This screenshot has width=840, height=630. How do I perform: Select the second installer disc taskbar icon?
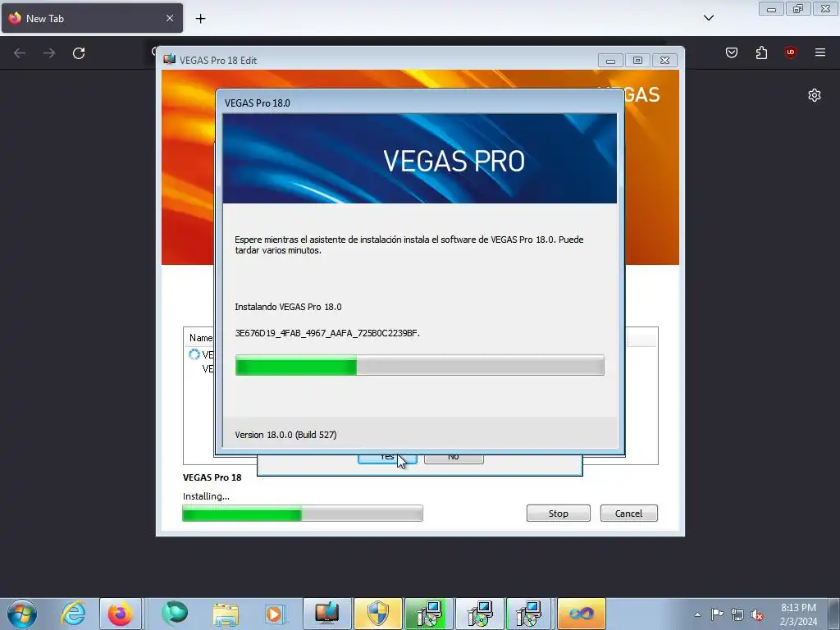point(479,614)
